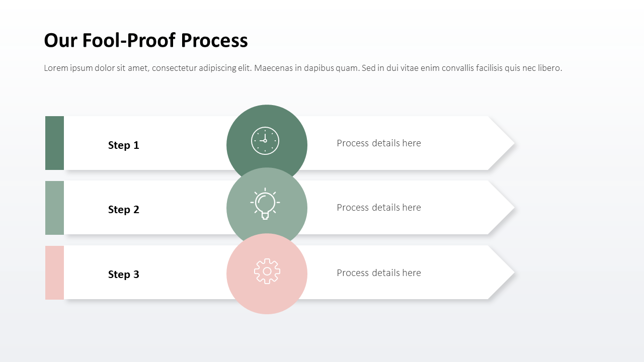This screenshot has height=362, width=644.
Task: Select Step 1's "Process details here" text
Action: pyautogui.click(x=378, y=143)
